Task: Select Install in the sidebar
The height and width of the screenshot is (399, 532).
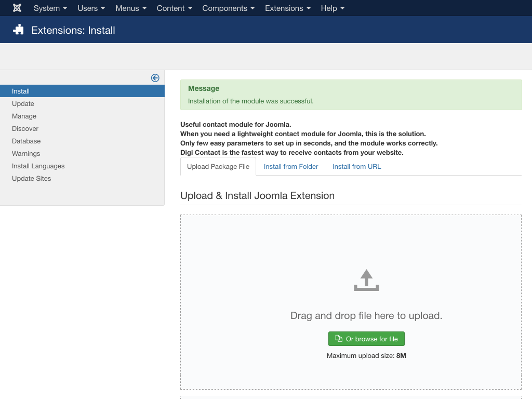Action: pyautogui.click(x=82, y=91)
